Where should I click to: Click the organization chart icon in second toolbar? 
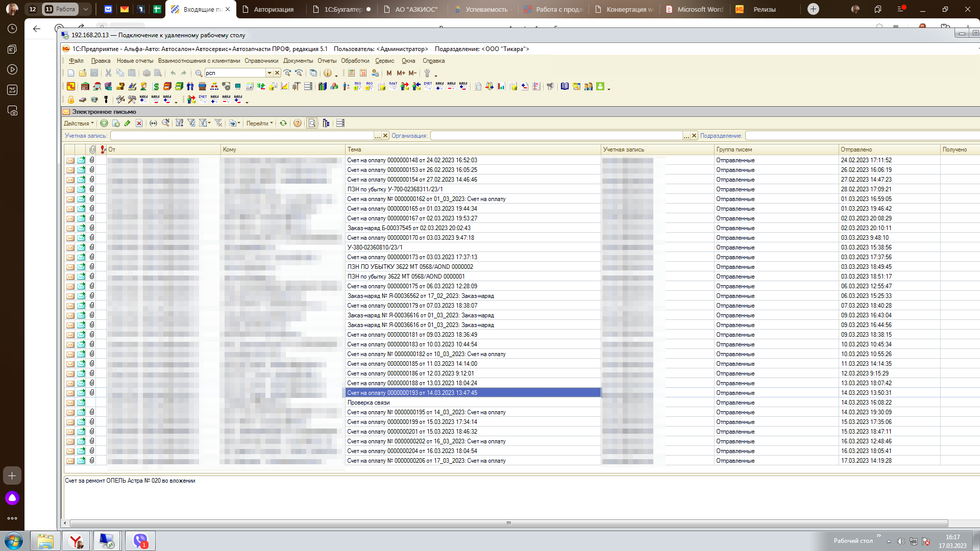coord(214,86)
